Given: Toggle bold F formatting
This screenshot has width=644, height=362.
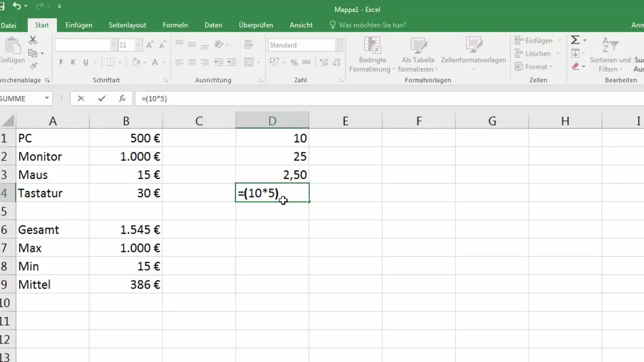Looking at the screenshot, I should [61, 62].
